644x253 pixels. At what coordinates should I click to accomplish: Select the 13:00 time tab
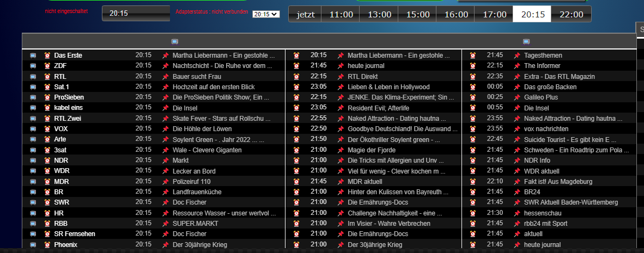(379, 14)
